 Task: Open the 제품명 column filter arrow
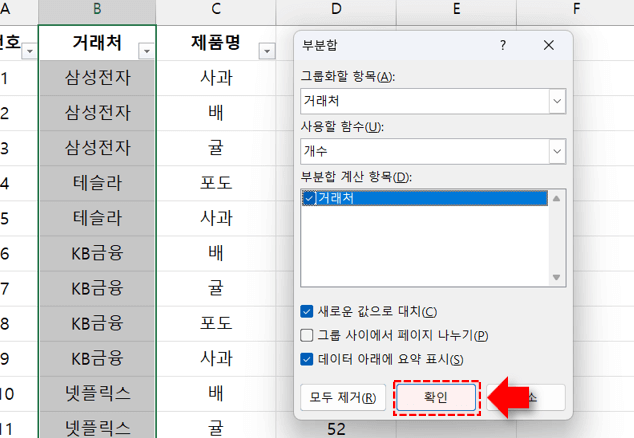coord(266,51)
